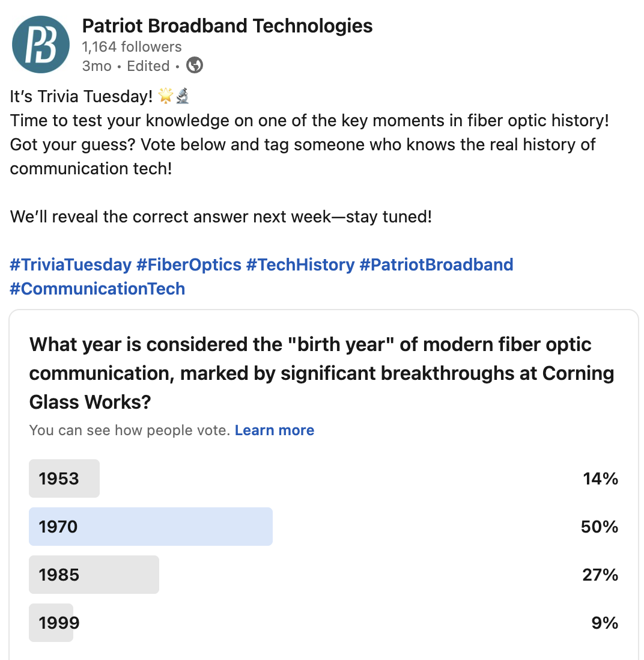
Task: Open the Patriot Broadband Technologies logo avatar
Action: [x=41, y=44]
